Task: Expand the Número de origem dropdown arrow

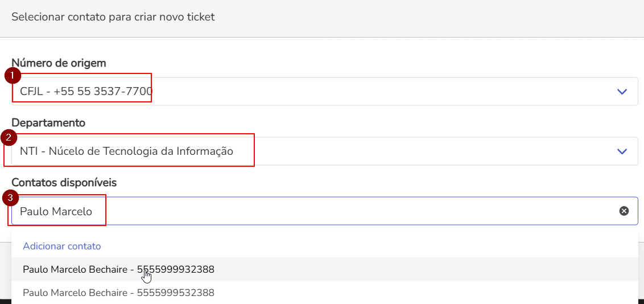Action: [622, 92]
